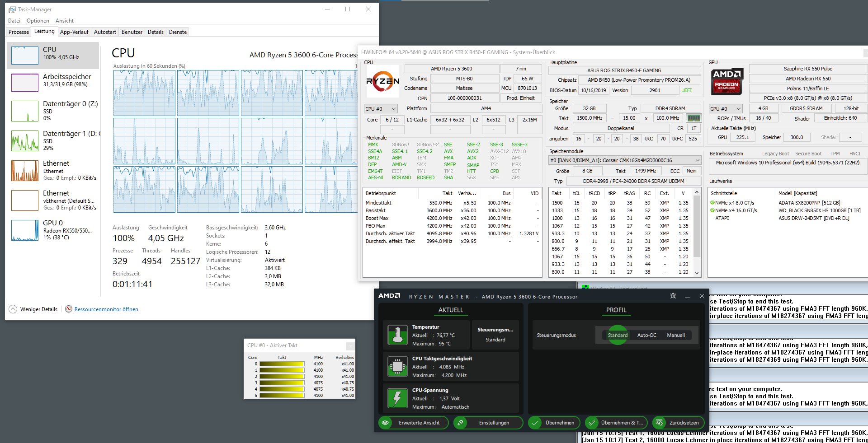868x443 pixels.
Task: Click the Takt column header in memory timings table
Action: (x=557, y=193)
